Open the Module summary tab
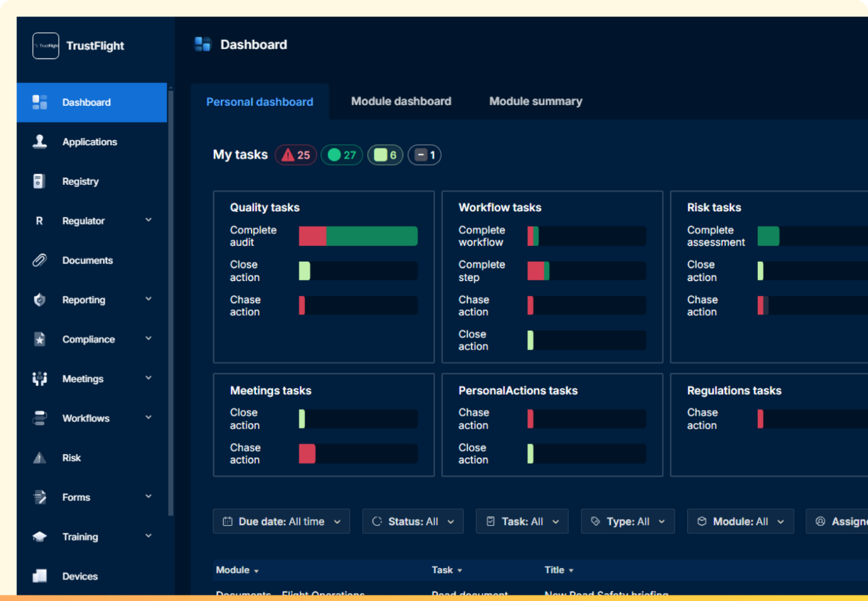 (535, 101)
